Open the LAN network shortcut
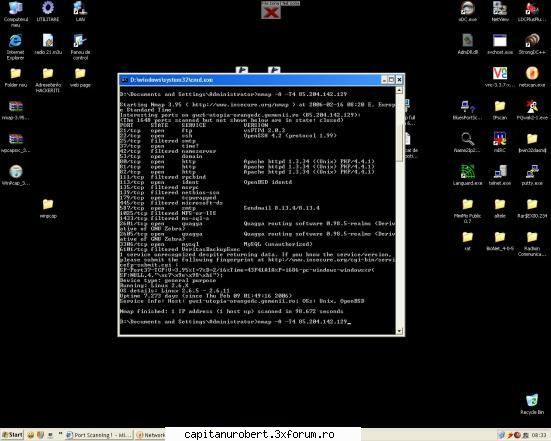 click(x=80, y=11)
